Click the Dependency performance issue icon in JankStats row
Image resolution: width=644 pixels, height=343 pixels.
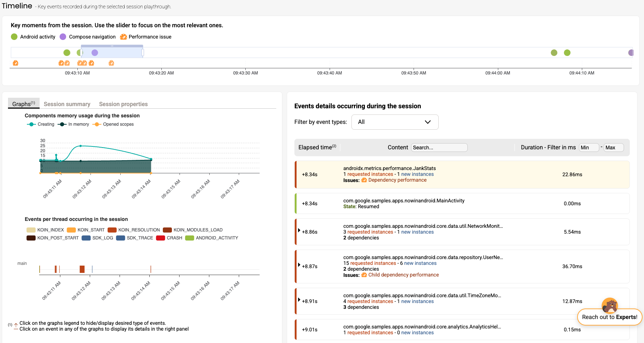pos(364,180)
